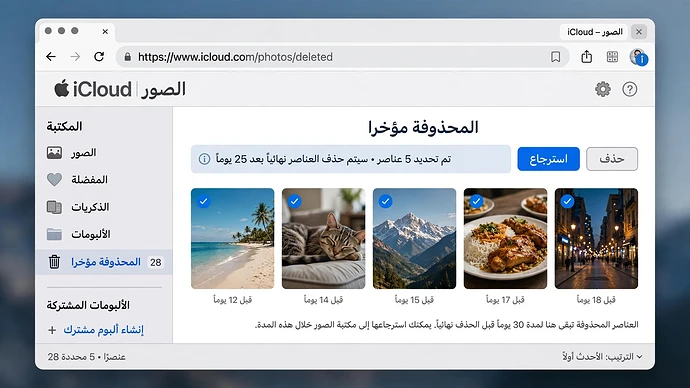Screen dimensions: 690x388
Task: Deselect the night street photo checkmark
Action: 567,201
